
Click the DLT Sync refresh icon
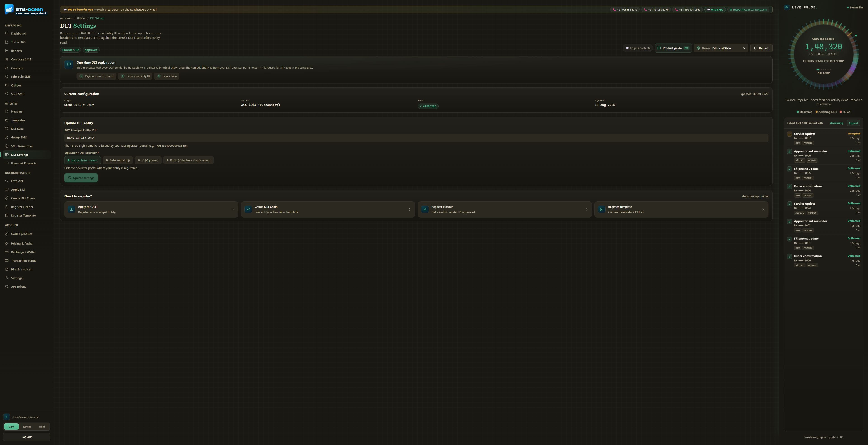coord(7,129)
